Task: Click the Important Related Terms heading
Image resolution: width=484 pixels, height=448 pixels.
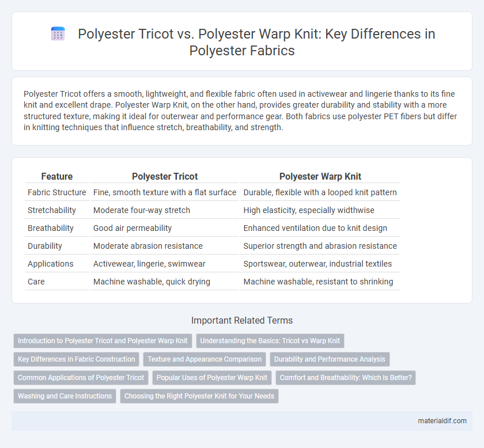Action: [242, 320]
